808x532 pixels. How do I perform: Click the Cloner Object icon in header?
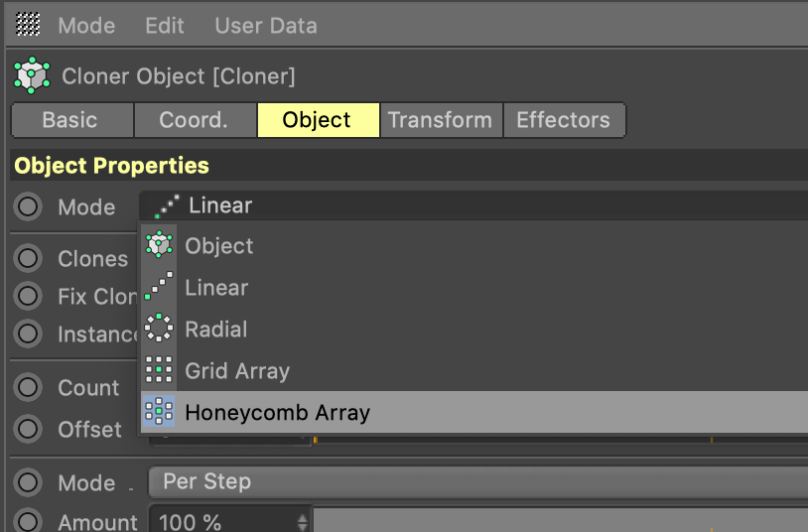tap(32, 75)
